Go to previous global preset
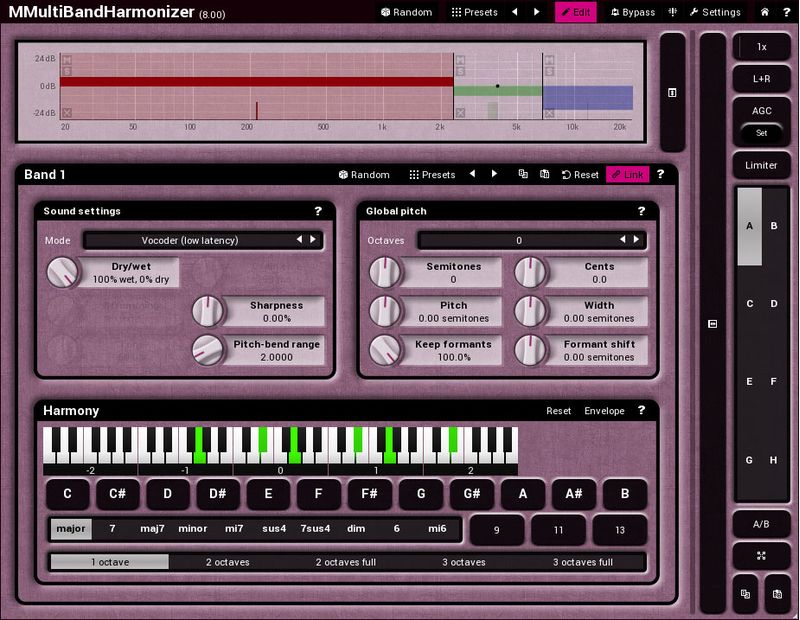 click(515, 12)
